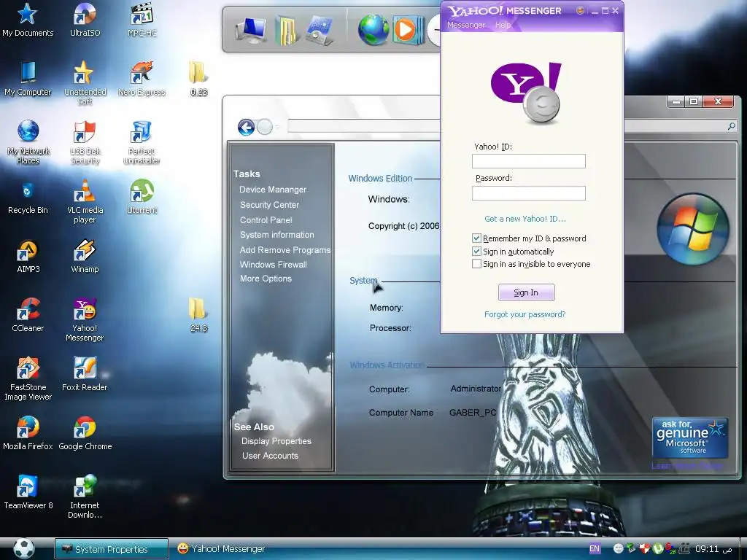Image resolution: width=747 pixels, height=560 pixels.
Task: Click the control panel icon in the dock
Action: pyautogui.click(x=320, y=30)
